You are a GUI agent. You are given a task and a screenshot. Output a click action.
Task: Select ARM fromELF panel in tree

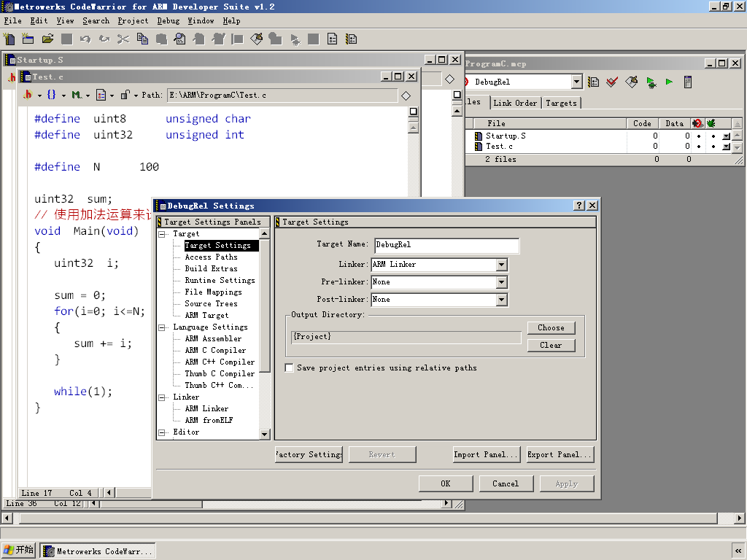(x=209, y=421)
